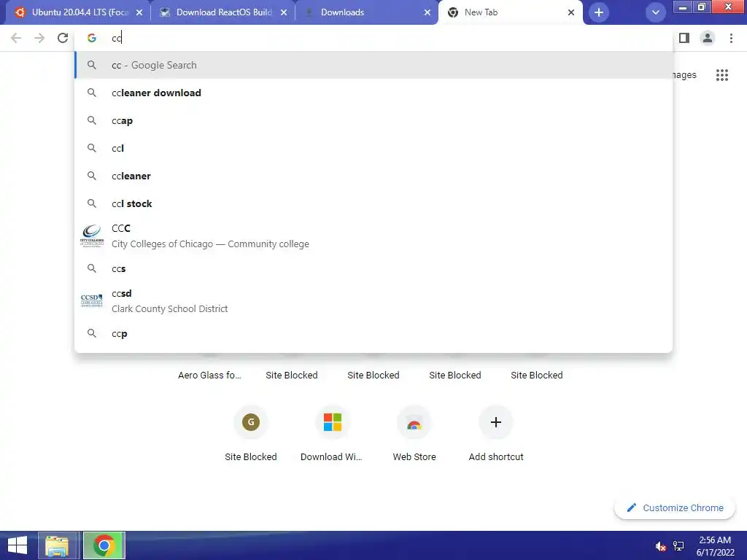The image size is (747, 560).
Task: Click the browser back arrow
Action: pyautogui.click(x=16, y=38)
